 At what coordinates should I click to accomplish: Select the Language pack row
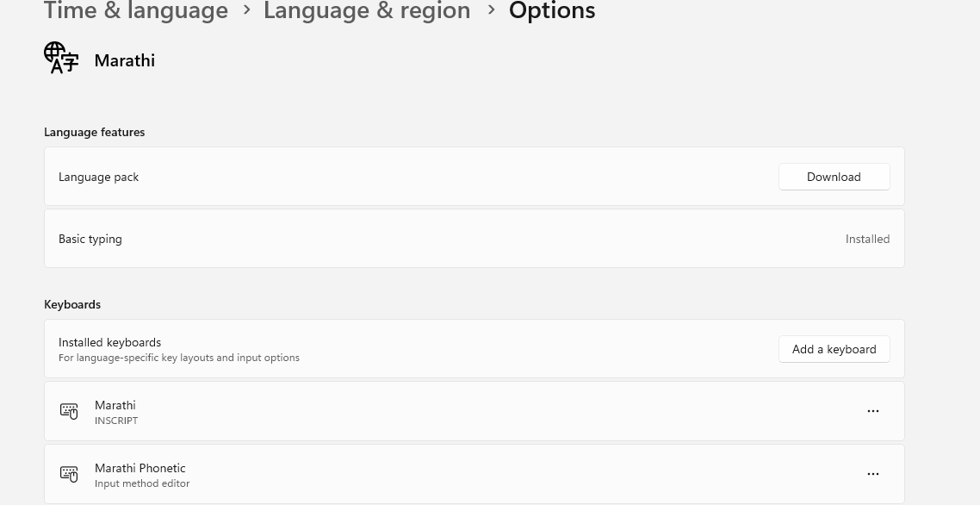tap(474, 177)
